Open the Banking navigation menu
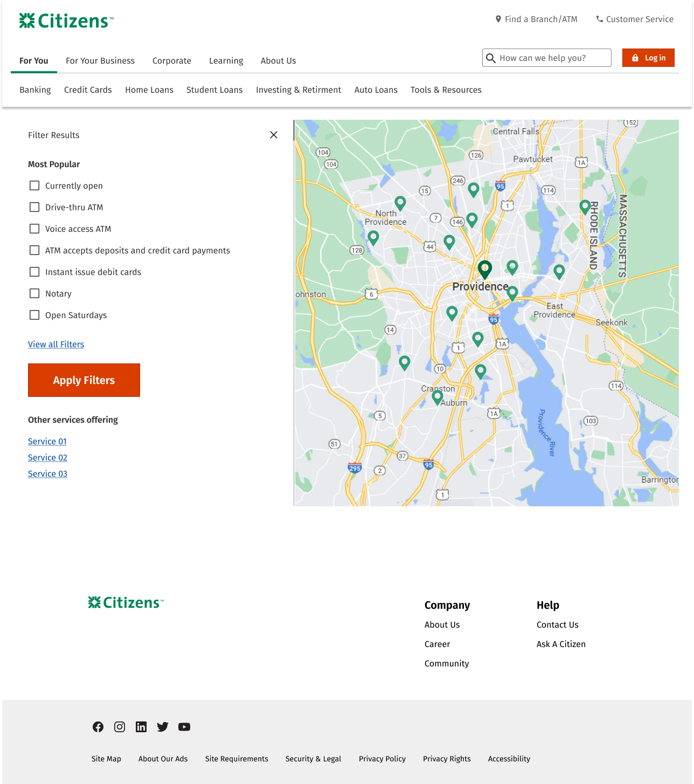This screenshot has height=784, width=694. click(x=35, y=90)
